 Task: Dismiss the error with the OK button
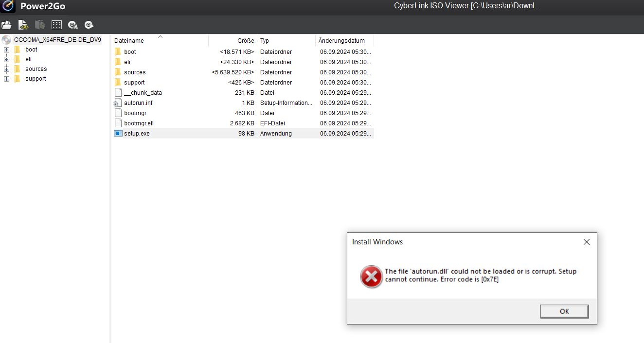tap(564, 311)
